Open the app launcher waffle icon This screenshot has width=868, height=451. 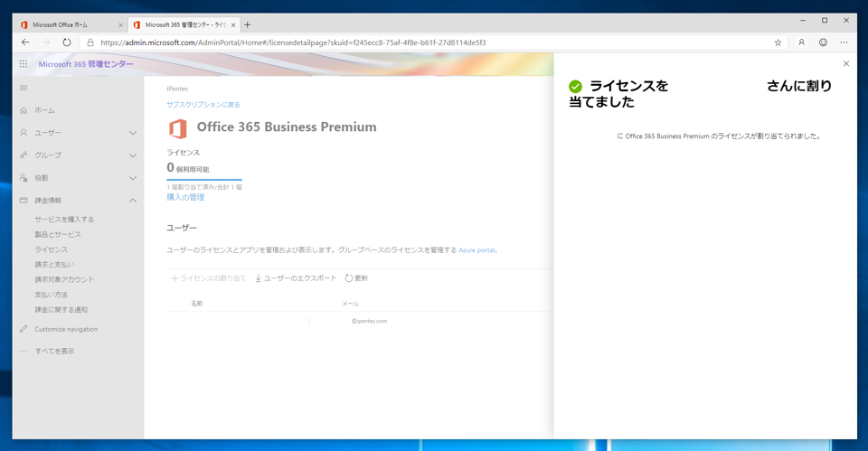[x=24, y=64]
